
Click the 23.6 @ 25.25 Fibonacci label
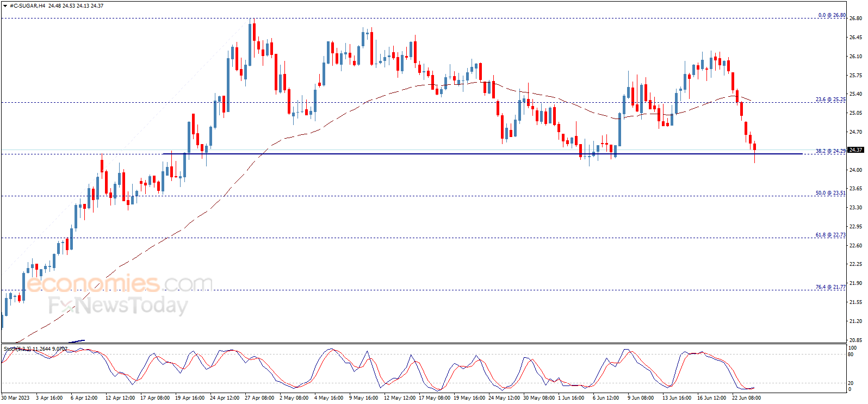point(830,100)
